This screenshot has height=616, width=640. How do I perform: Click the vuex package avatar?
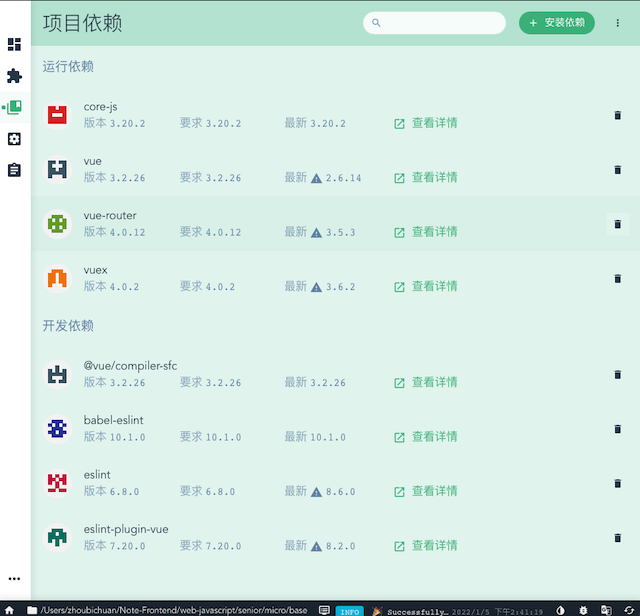57,278
